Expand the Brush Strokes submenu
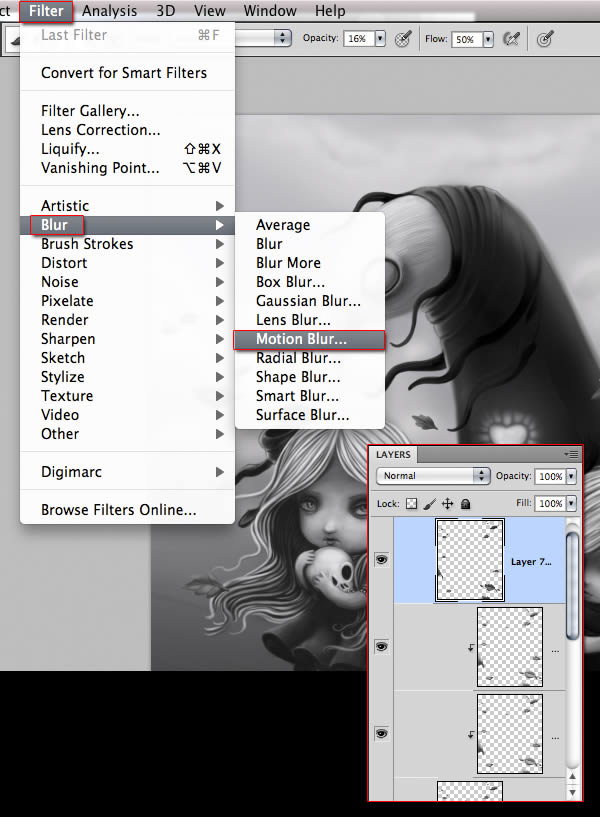Viewport: 600px width, 817px height. (127, 244)
